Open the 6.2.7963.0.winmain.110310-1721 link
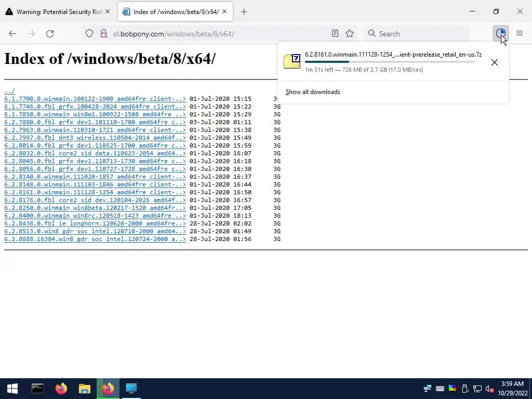 95,130
